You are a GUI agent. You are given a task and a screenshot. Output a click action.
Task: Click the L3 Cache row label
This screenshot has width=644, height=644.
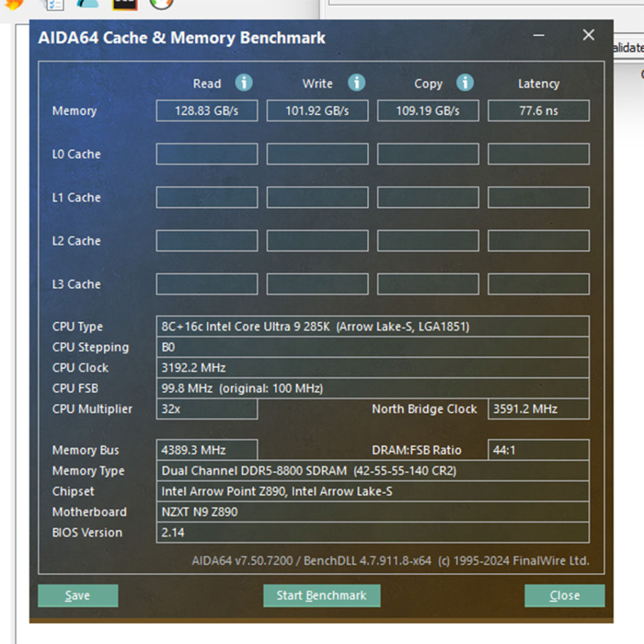[x=76, y=284]
